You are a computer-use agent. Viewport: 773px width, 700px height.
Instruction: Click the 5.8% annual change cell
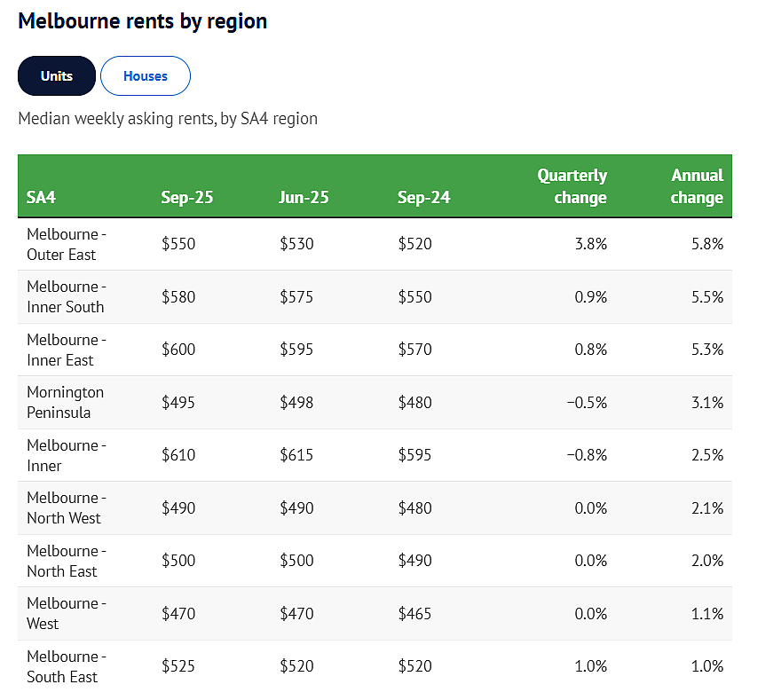[707, 243]
